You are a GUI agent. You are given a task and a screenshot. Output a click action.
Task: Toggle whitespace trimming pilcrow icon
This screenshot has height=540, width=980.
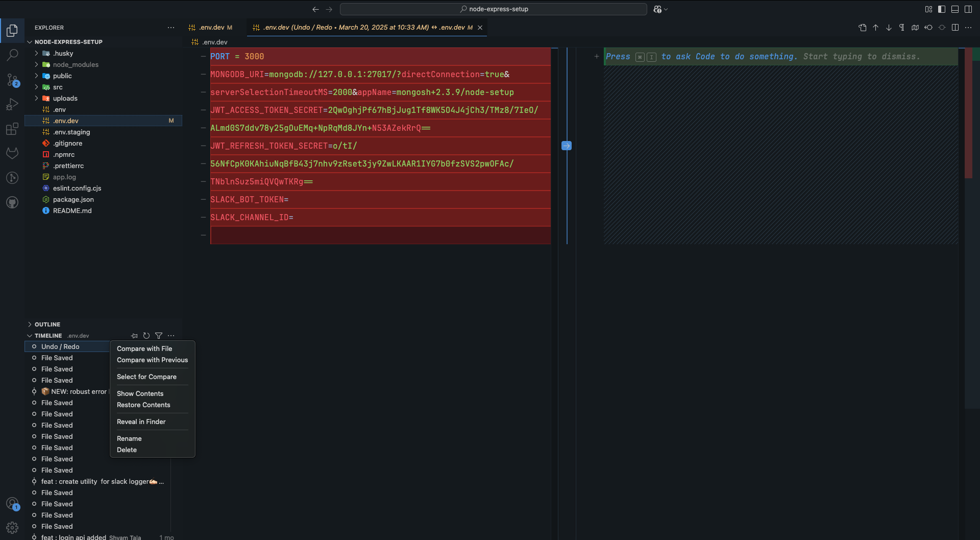point(902,28)
